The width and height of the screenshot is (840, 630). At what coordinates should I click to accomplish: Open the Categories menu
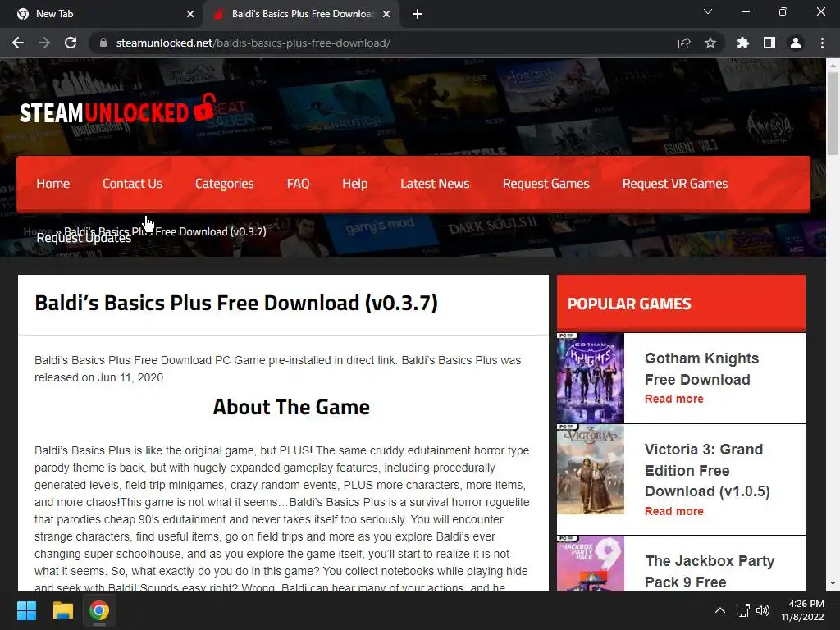coord(225,184)
